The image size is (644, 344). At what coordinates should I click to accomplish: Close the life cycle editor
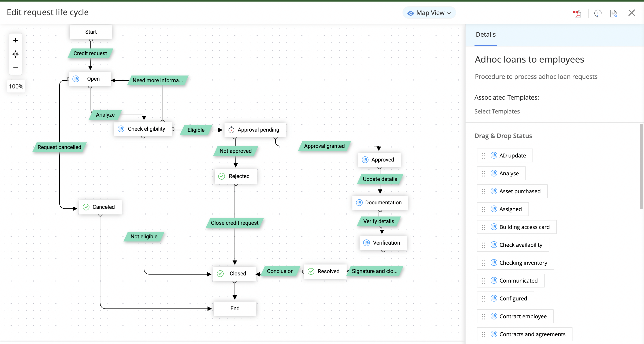(x=631, y=13)
